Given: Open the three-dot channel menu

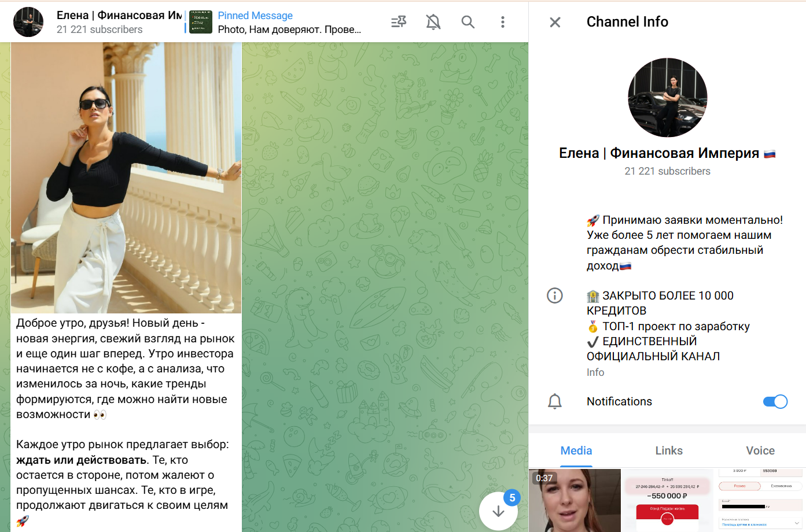Looking at the screenshot, I should coord(502,21).
